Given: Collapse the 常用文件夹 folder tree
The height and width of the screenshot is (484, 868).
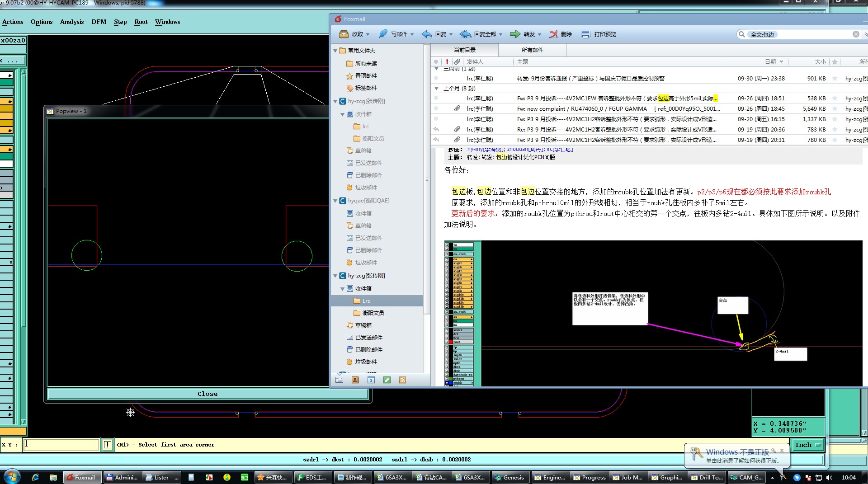Looking at the screenshot, I should 335,51.
